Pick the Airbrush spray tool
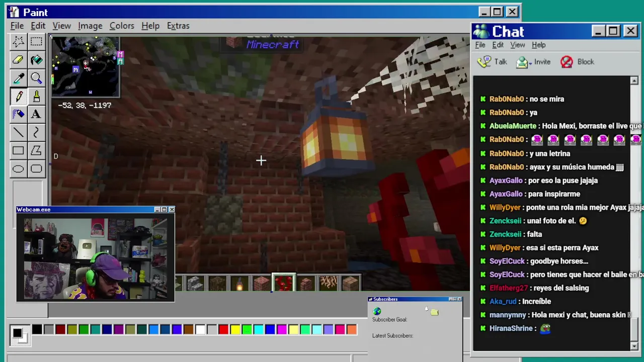 [19, 114]
